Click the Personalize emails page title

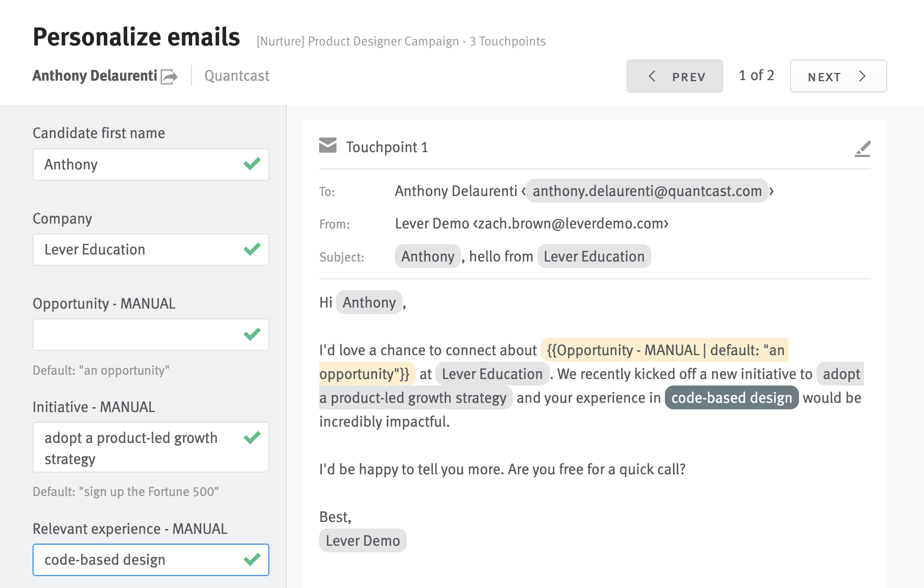(x=136, y=37)
